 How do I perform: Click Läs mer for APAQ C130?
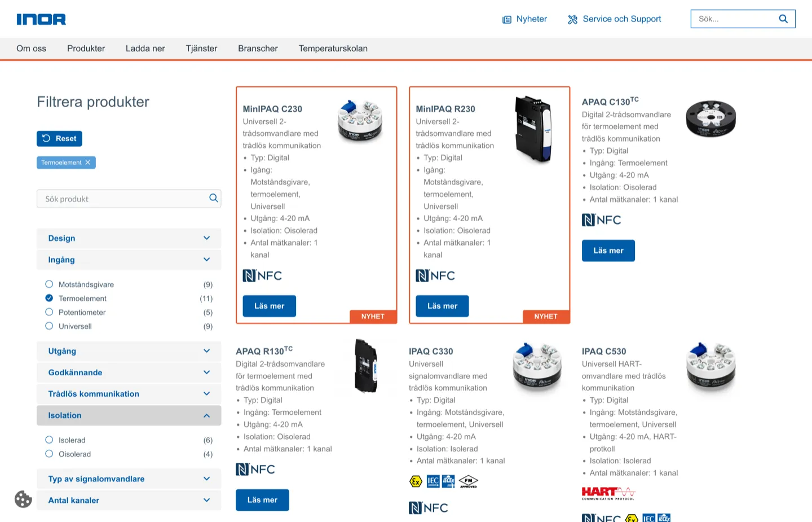click(x=608, y=251)
